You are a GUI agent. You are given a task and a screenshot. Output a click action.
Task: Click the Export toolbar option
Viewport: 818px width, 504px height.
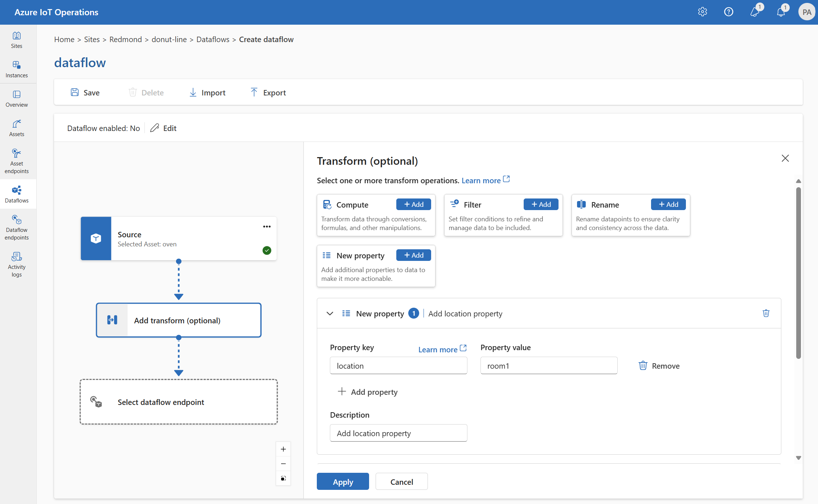[x=267, y=92]
